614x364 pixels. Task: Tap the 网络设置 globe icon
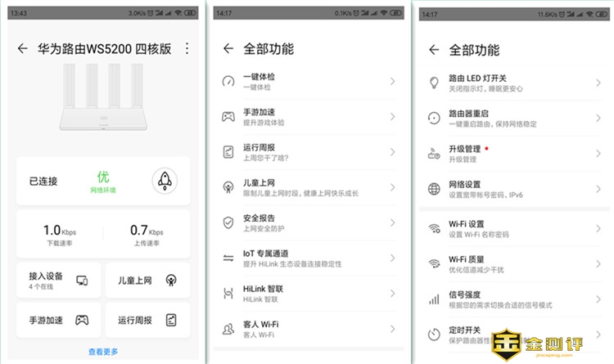(434, 189)
